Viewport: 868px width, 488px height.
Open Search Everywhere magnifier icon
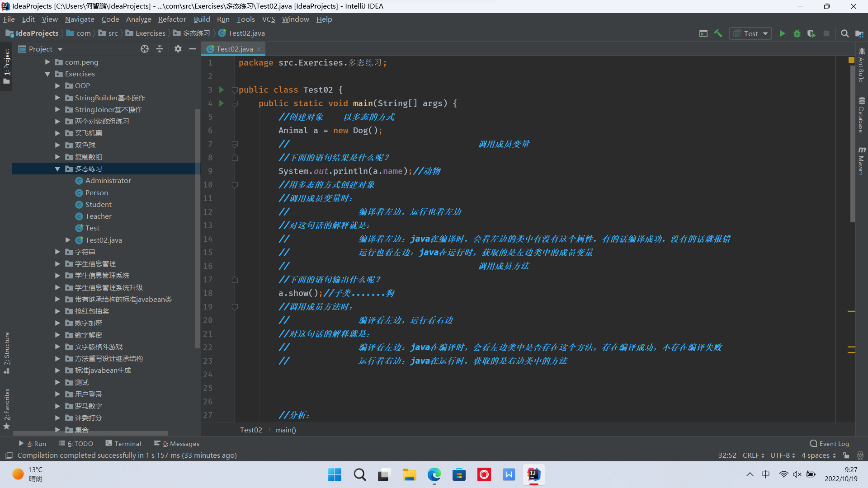(x=844, y=33)
